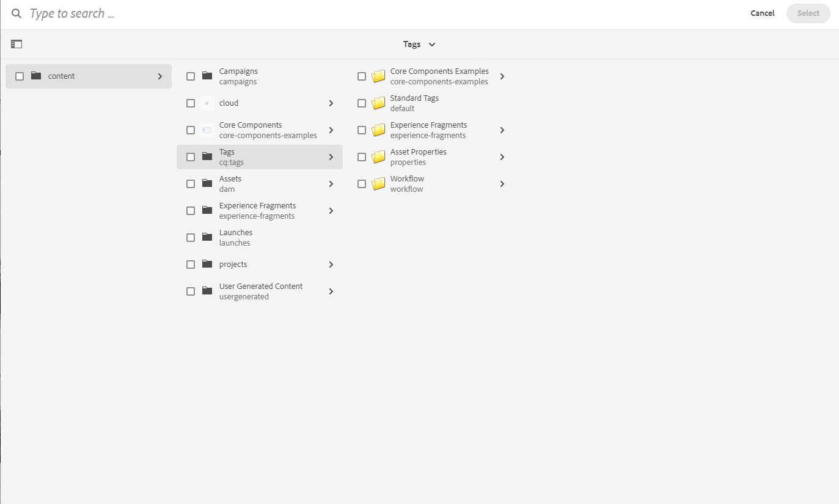This screenshot has width=839, height=504.
Task: Check the Assets dam checkbox
Action: (191, 184)
